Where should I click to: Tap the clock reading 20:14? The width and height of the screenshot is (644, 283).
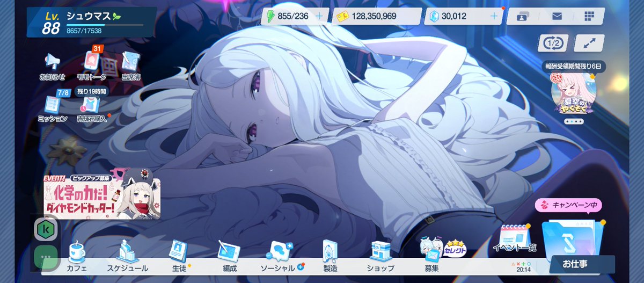(x=523, y=270)
